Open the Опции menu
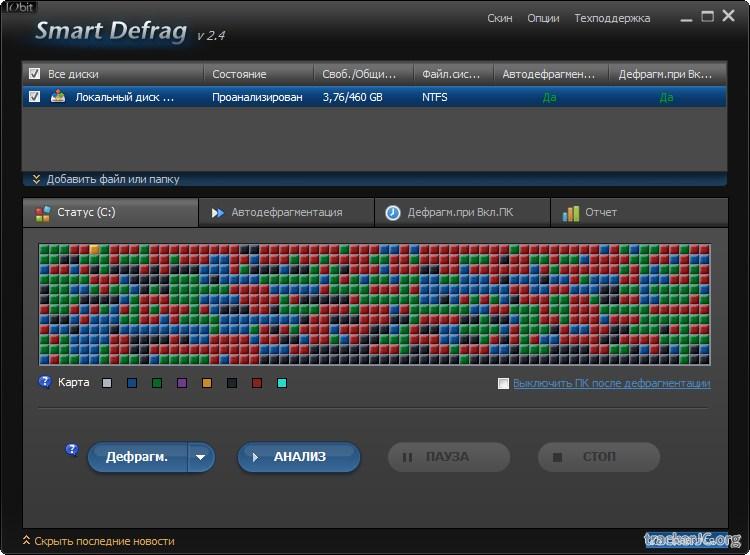The image size is (750, 555). 543,18
